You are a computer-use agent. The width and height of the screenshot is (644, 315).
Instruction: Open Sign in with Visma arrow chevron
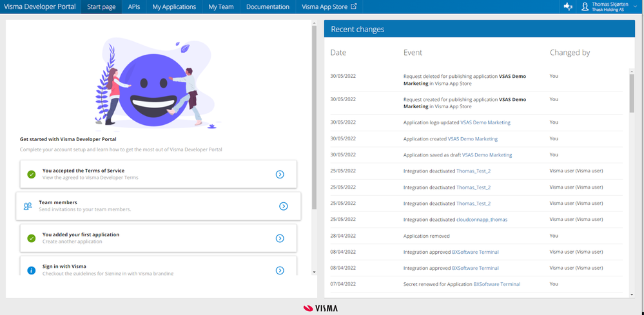(x=280, y=271)
